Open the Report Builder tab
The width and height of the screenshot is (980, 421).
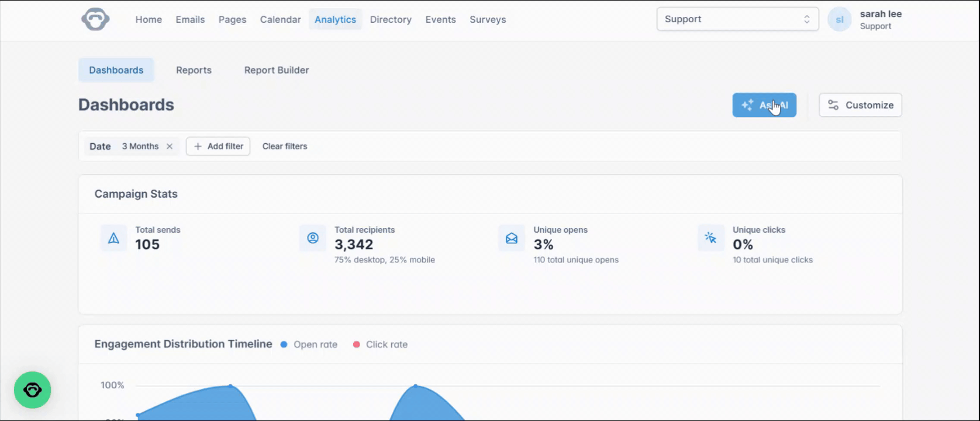click(277, 70)
